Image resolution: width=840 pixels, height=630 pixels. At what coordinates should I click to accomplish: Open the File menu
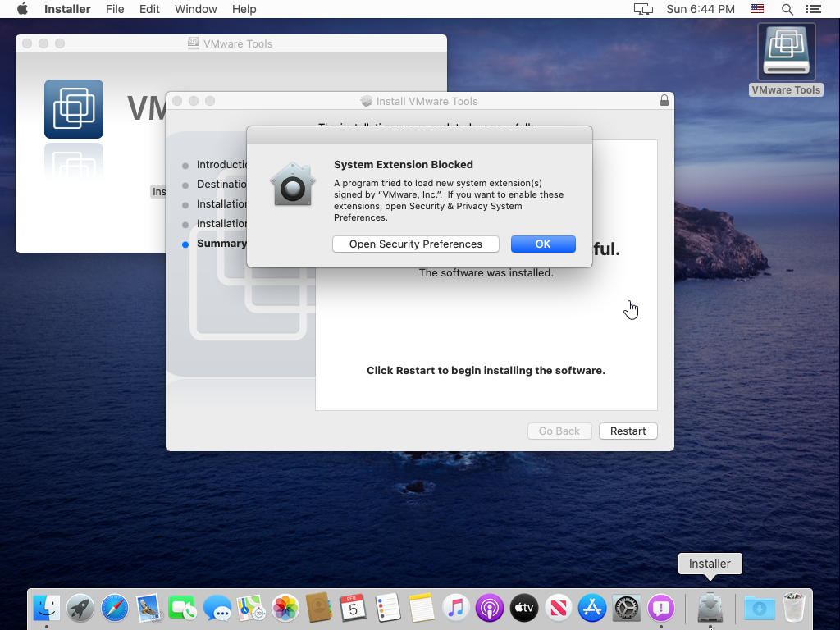pos(115,9)
